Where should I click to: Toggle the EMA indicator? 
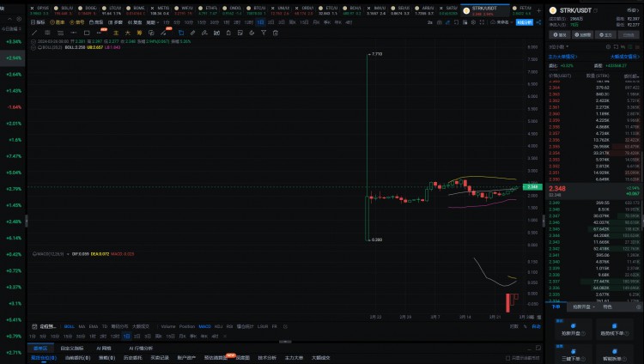pos(94,326)
